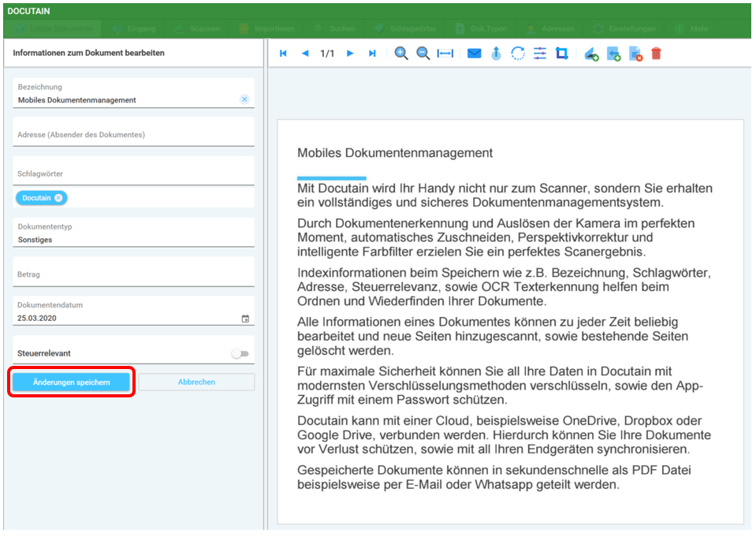The height and width of the screenshot is (537, 756).
Task: Enable the Steuerrelevant switch
Action: click(240, 354)
